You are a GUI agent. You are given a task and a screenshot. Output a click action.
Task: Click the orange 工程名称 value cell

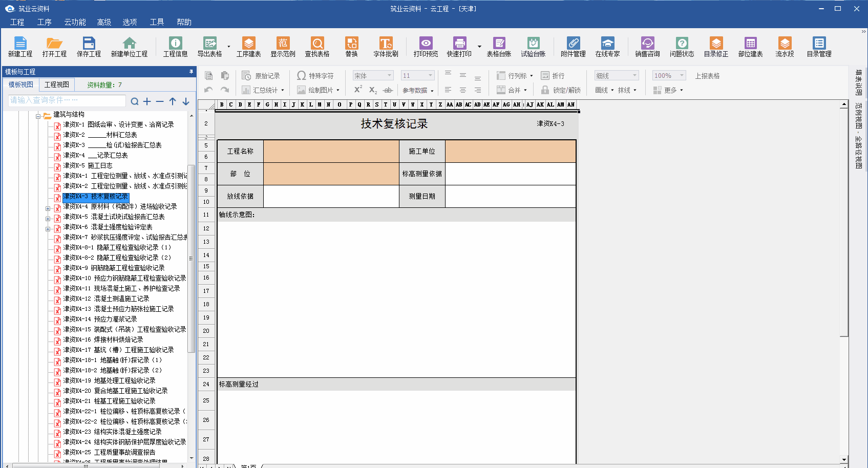(x=331, y=152)
